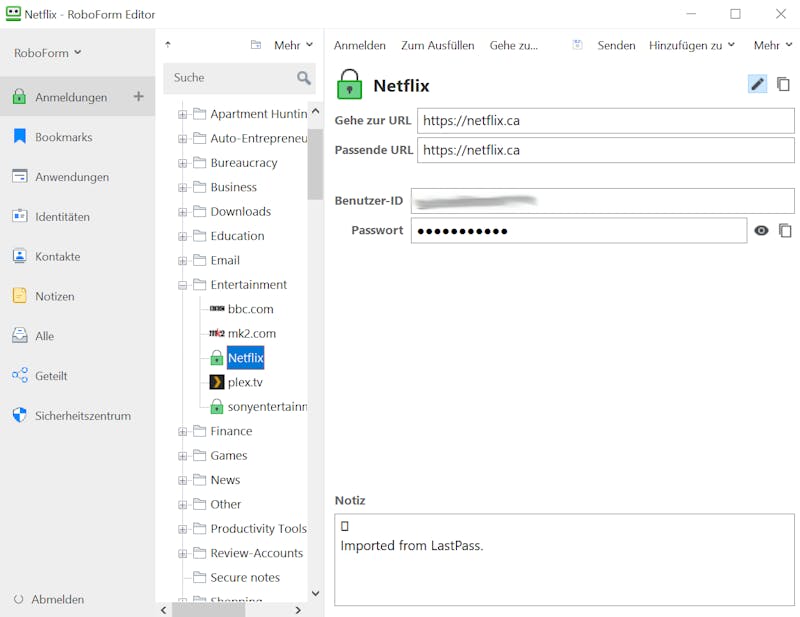Click the Gehe zur URL field
Screen dimensions: 800x617
pyautogui.click(x=606, y=120)
